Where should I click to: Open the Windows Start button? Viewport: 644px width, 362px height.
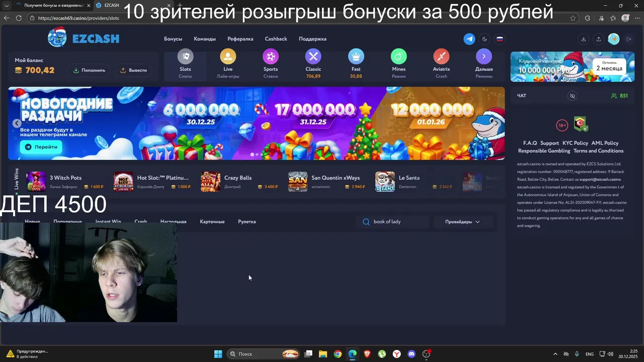tap(218, 354)
